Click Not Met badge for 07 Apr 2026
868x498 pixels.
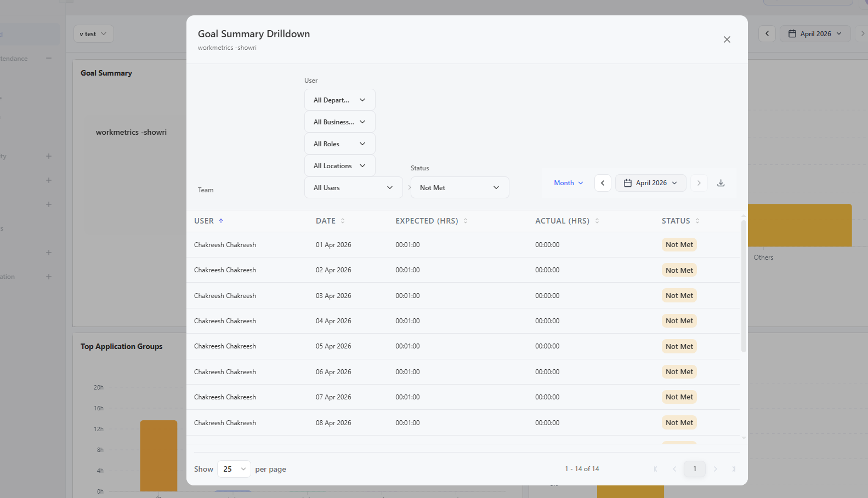tap(679, 397)
